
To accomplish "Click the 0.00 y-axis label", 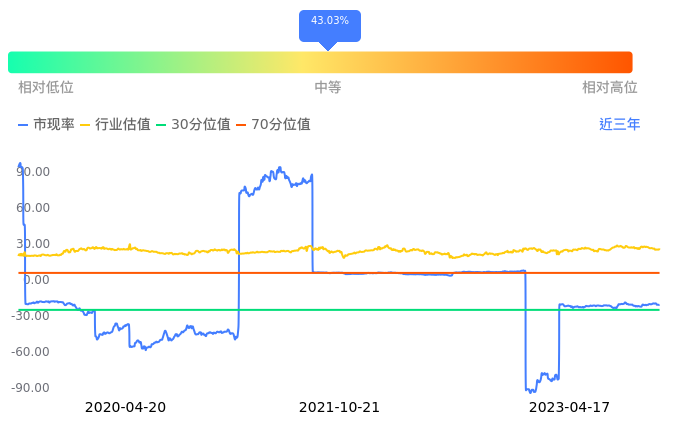I will 37,280.
